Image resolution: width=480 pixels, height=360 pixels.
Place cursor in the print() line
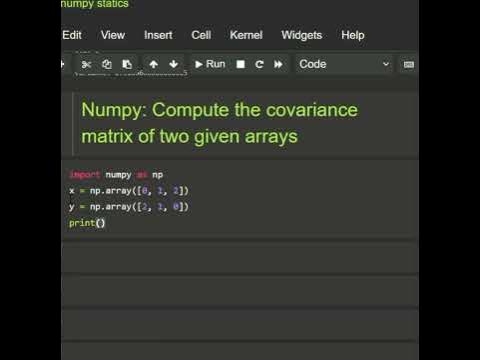click(87, 223)
